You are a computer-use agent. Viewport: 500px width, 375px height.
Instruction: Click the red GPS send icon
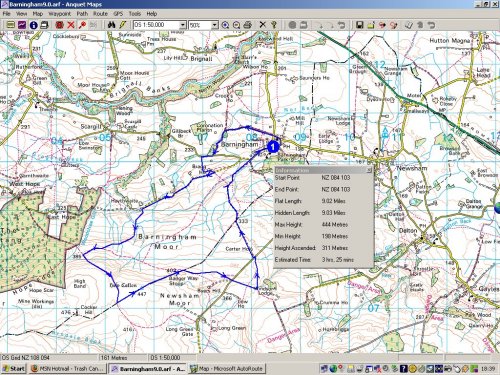point(382,25)
